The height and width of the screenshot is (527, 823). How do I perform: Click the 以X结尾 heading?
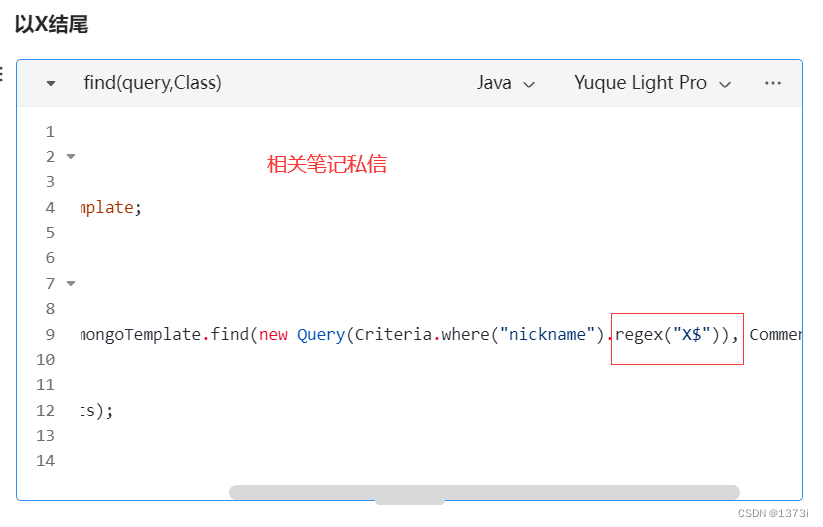pyautogui.click(x=51, y=24)
